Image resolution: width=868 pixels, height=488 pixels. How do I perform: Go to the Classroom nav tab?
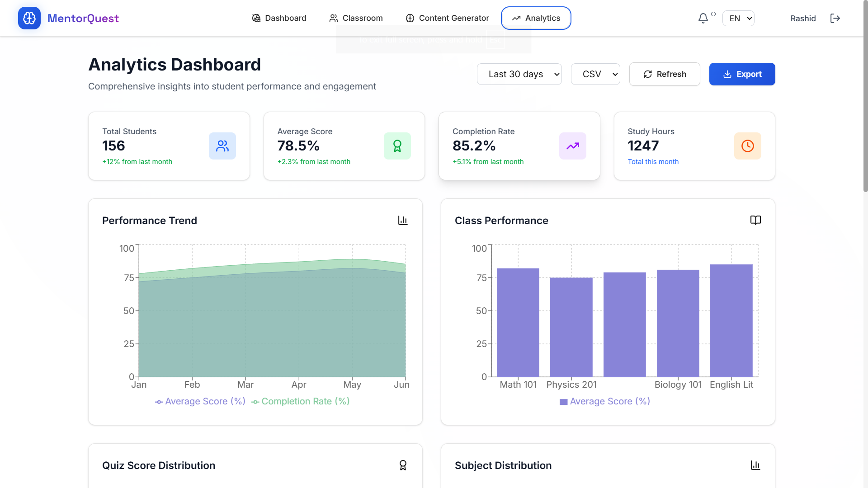click(x=356, y=18)
